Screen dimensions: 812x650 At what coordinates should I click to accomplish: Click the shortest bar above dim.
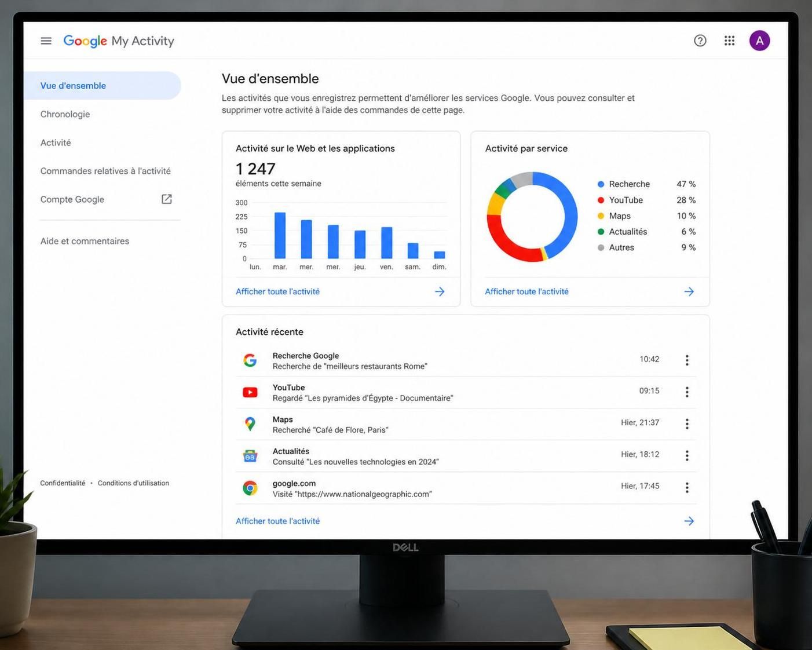coord(440,255)
